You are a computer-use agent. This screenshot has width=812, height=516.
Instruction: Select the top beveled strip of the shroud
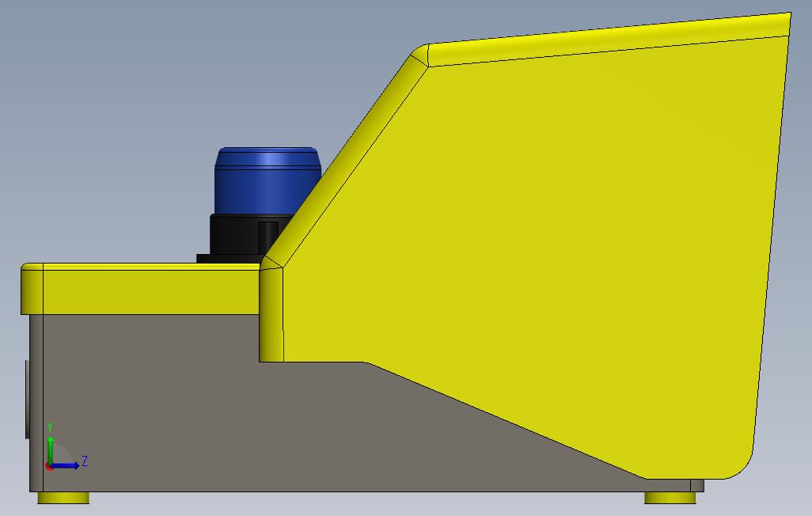(609, 40)
